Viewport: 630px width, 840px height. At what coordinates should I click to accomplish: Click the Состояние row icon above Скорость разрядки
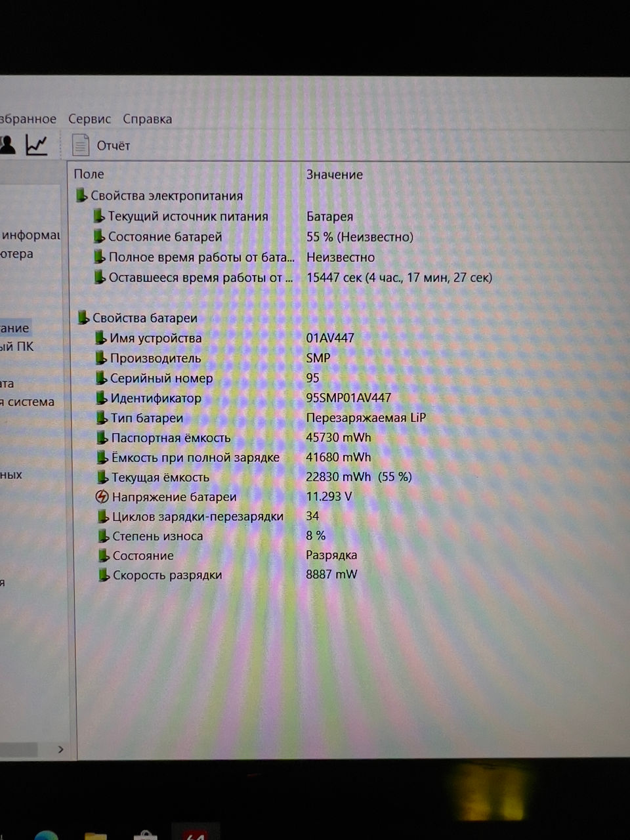tap(103, 555)
